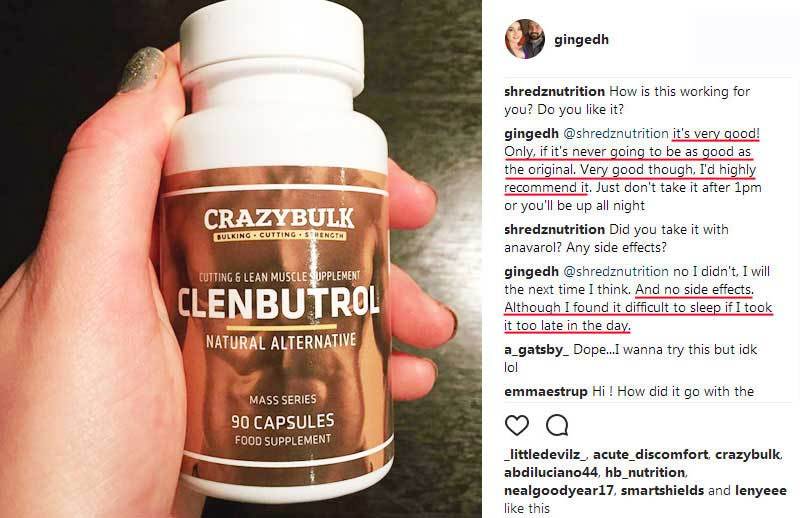Open crazybulk profile in likes list
The width and height of the screenshot is (800, 518).
click(747, 455)
